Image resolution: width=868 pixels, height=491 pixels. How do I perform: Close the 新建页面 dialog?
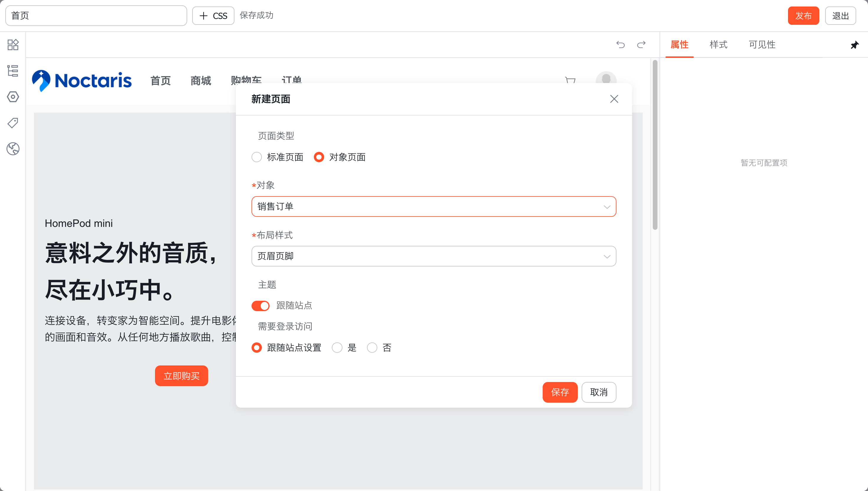coord(614,99)
